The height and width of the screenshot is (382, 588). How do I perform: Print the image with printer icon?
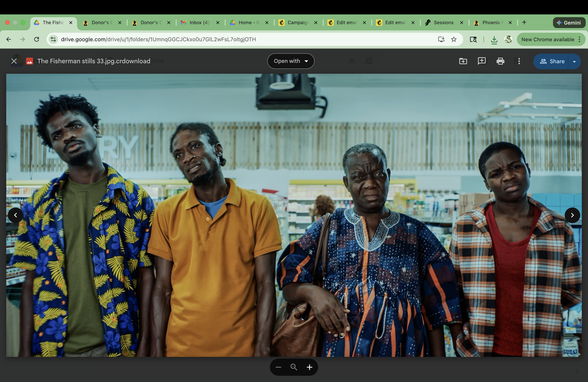tap(500, 61)
